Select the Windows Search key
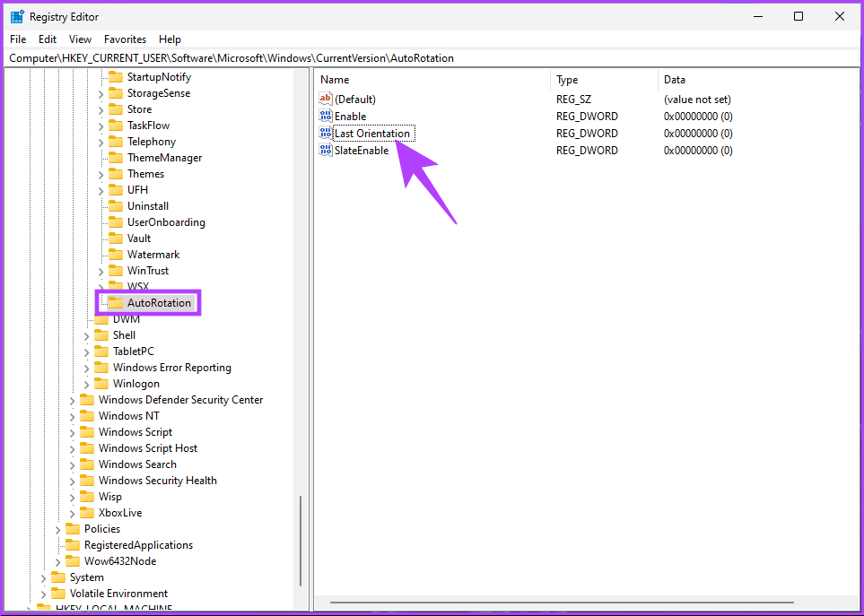The image size is (864, 616). click(137, 464)
